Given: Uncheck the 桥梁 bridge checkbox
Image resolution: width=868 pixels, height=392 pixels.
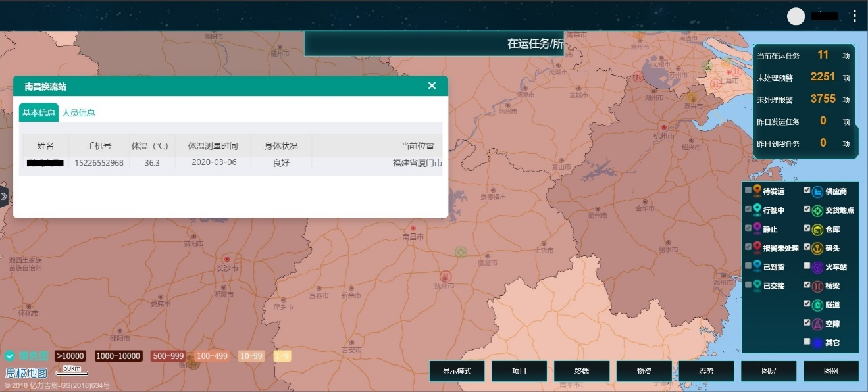Looking at the screenshot, I should (x=807, y=285).
